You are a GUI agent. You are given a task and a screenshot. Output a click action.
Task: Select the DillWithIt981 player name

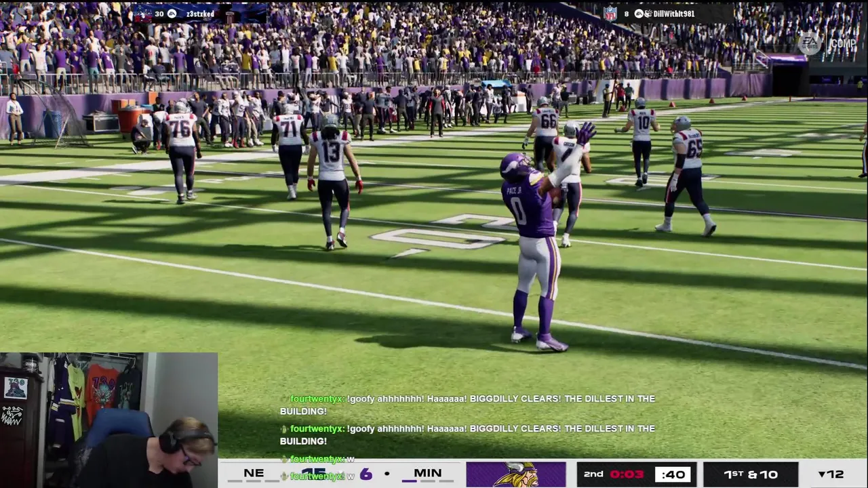point(674,14)
